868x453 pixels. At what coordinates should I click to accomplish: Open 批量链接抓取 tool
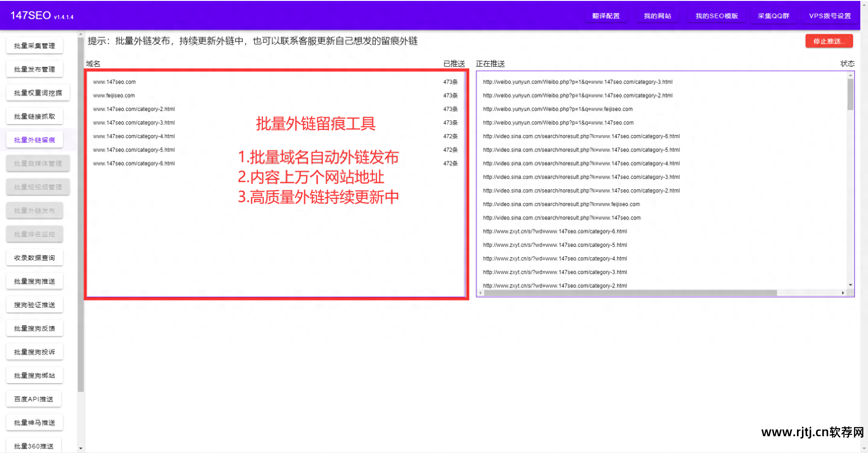[x=34, y=116]
